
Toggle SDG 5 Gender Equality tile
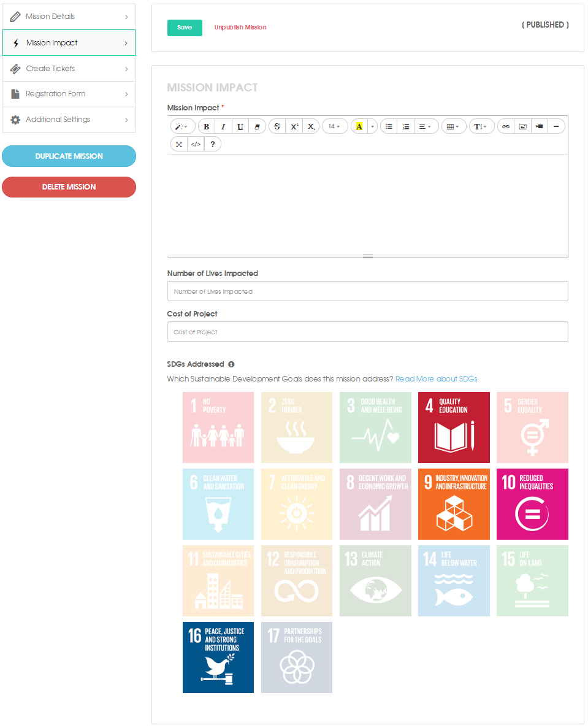pyautogui.click(x=532, y=427)
